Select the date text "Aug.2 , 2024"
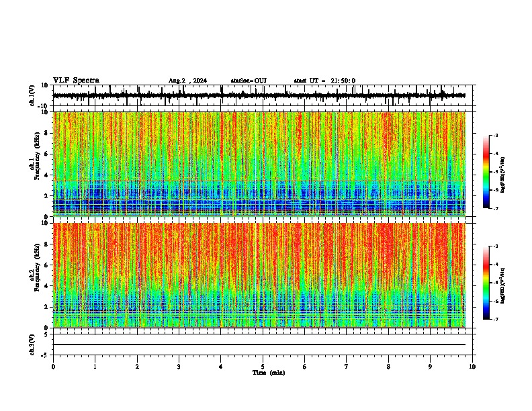Image resolution: width=532 pixels, height=411 pixels. pyautogui.click(x=187, y=81)
